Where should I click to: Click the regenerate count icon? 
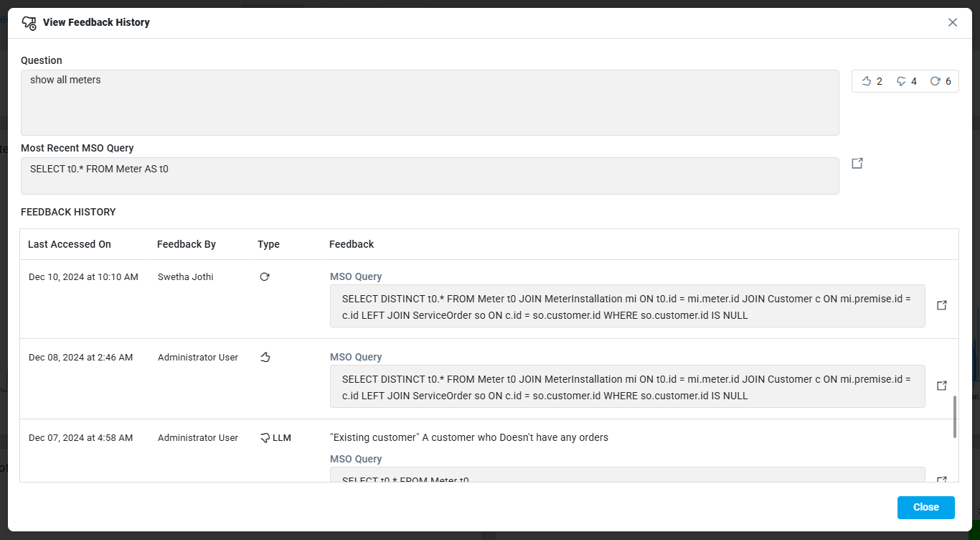point(935,81)
